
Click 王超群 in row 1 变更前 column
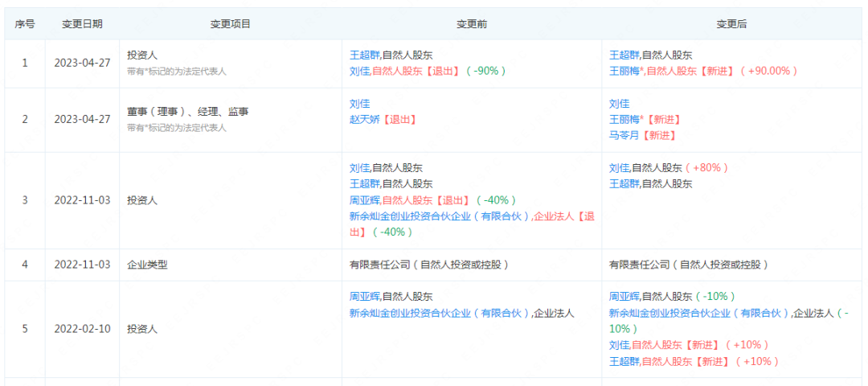(x=365, y=55)
